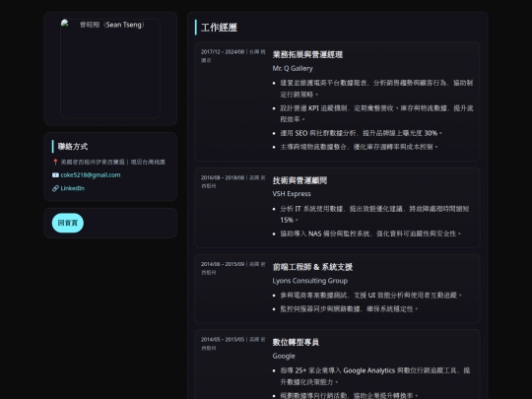The height and width of the screenshot is (399, 532).
Task: Click the 2014/05 - 2015/05 date range
Action: (223, 340)
